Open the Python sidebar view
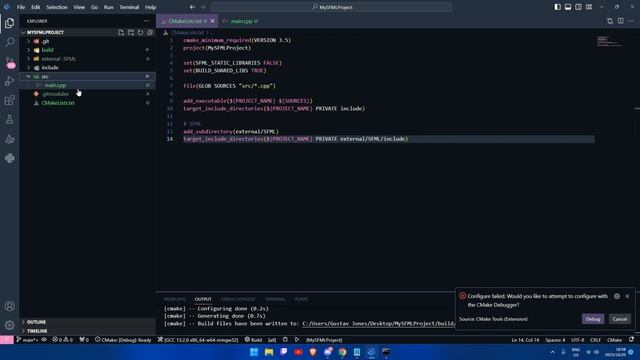Viewport: 640px width, 360px height. [x=10, y=158]
